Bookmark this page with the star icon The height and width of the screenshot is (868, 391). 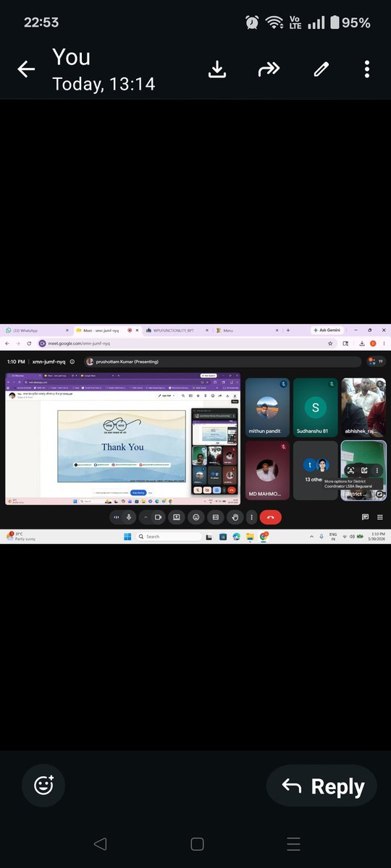tap(331, 344)
